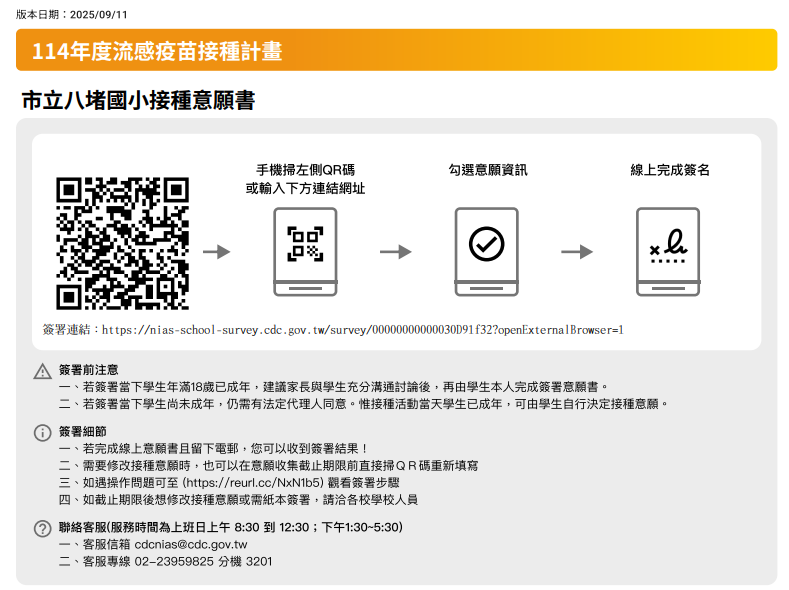This screenshot has width=789, height=590.
Task: Click the info circle icon
Action: (x=42, y=433)
